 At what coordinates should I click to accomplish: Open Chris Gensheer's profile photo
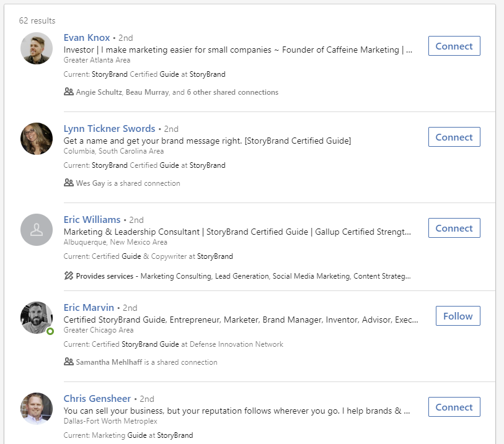click(x=37, y=409)
